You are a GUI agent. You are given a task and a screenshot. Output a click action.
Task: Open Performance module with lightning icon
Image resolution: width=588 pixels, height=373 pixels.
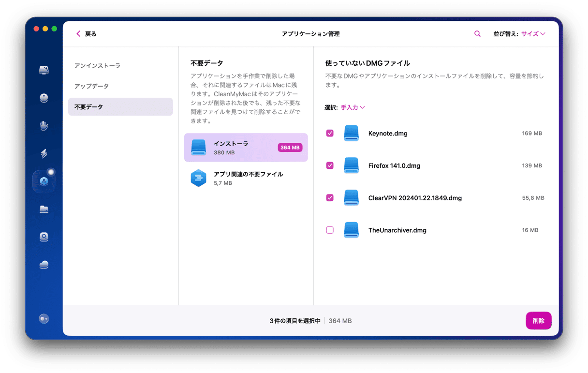point(44,154)
